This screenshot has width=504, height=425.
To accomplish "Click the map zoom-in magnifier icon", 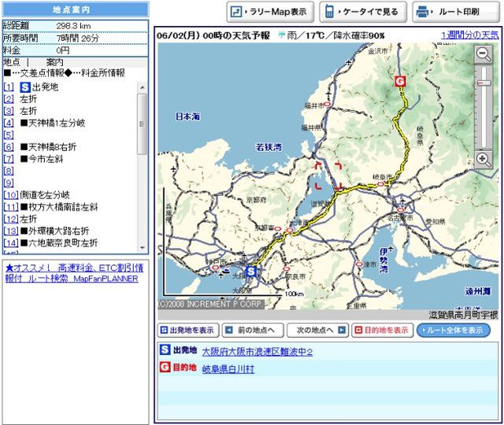I will tap(484, 159).
